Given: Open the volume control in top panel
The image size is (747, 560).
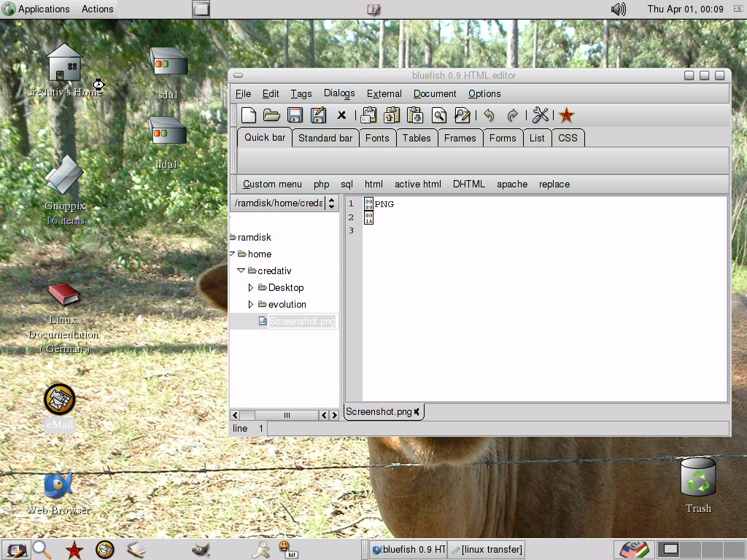Looking at the screenshot, I should coord(618,9).
